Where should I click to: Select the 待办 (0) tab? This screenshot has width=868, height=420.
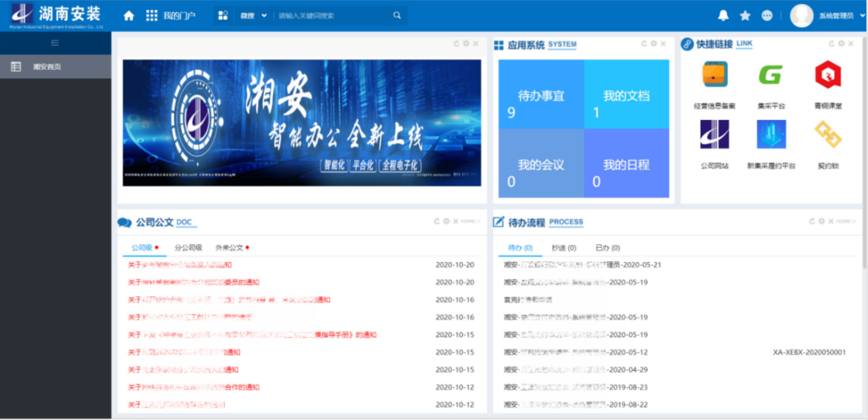[x=520, y=247]
